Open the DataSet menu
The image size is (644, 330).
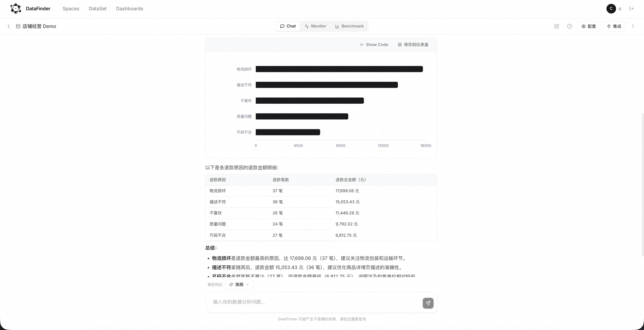click(98, 9)
